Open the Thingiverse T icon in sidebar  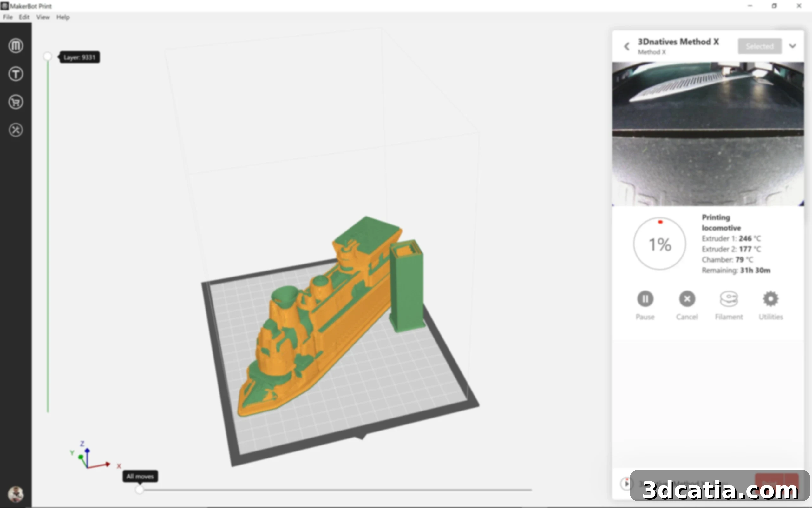click(x=16, y=74)
